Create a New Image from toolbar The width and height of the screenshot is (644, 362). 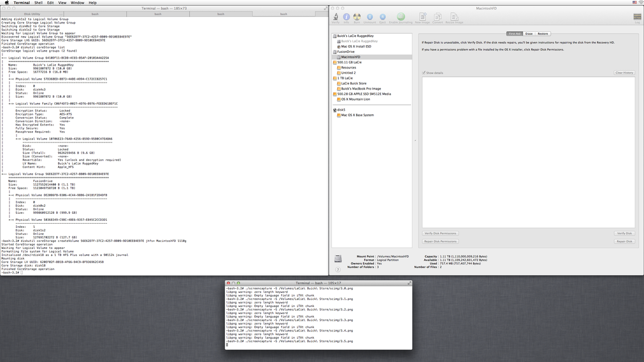coord(422,18)
